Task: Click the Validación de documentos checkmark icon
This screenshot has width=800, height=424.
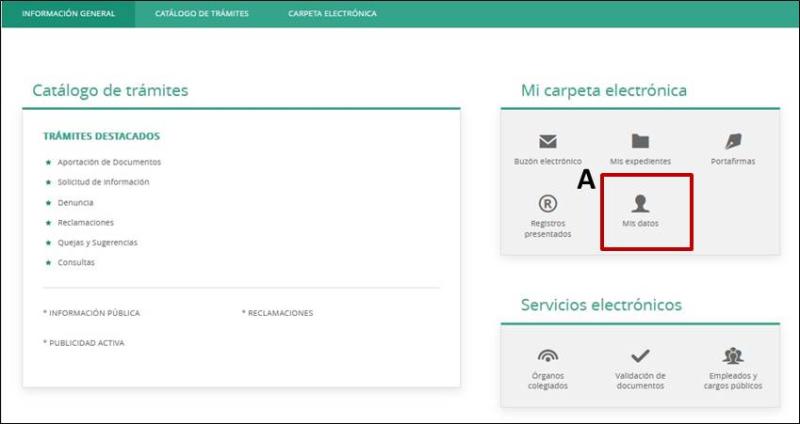Action: (640, 356)
